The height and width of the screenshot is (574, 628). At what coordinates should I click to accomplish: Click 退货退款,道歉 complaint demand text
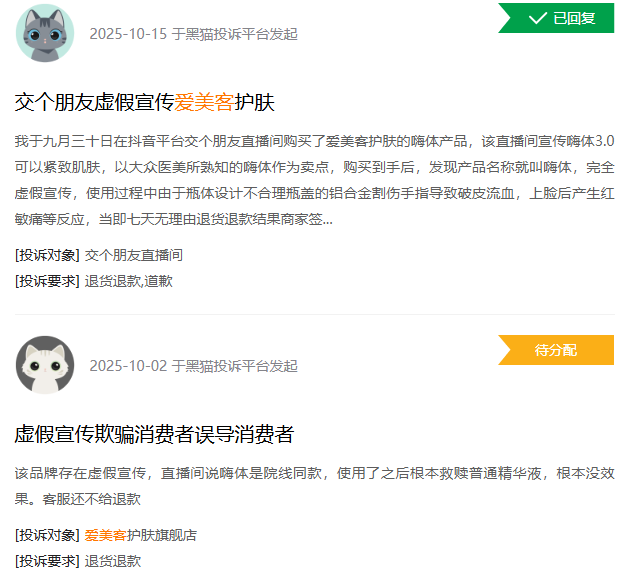pyautogui.click(x=129, y=281)
